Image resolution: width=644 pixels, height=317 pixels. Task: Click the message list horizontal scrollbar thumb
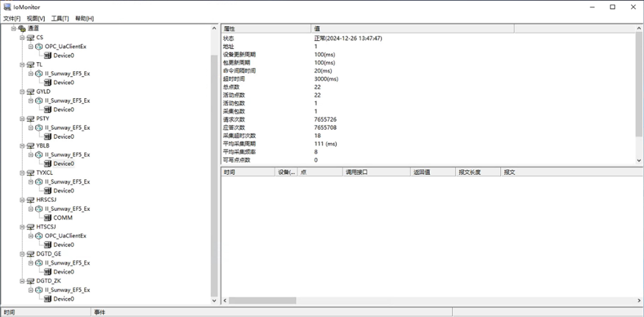click(x=263, y=301)
